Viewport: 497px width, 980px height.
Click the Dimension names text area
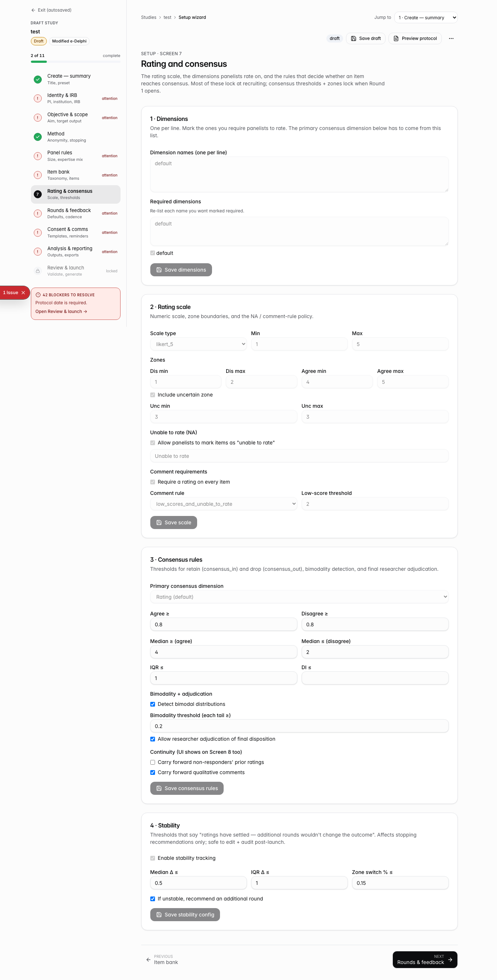[x=299, y=175]
